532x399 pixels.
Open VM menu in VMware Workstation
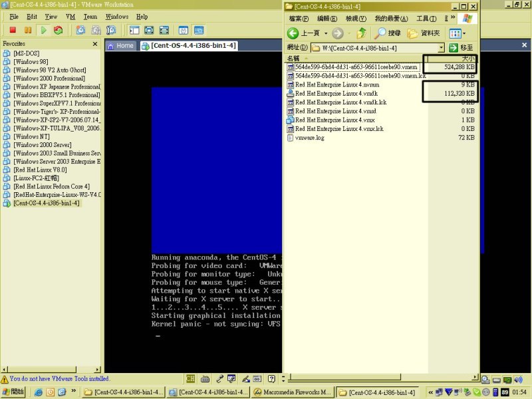pyautogui.click(x=70, y=17)
